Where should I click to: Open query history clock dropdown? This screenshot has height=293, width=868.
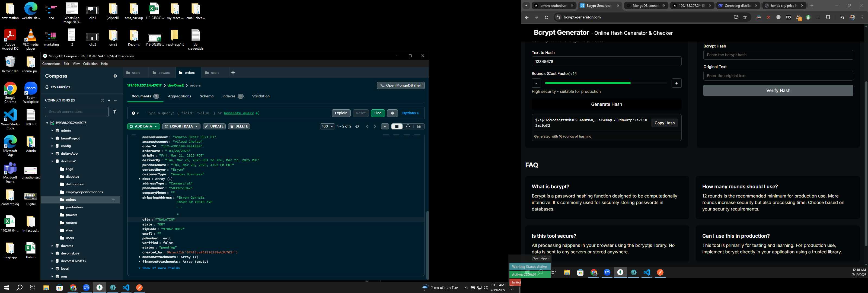[x=135, y=113]
